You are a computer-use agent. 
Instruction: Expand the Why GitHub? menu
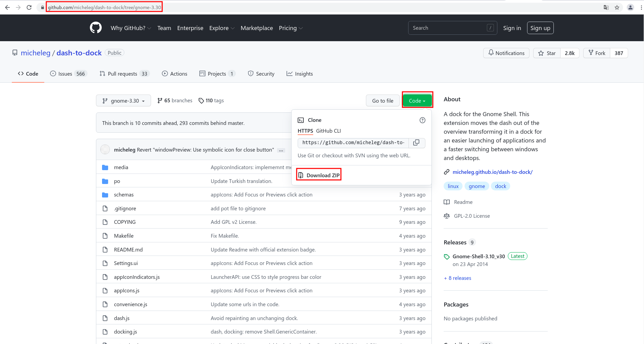(131, 28)
